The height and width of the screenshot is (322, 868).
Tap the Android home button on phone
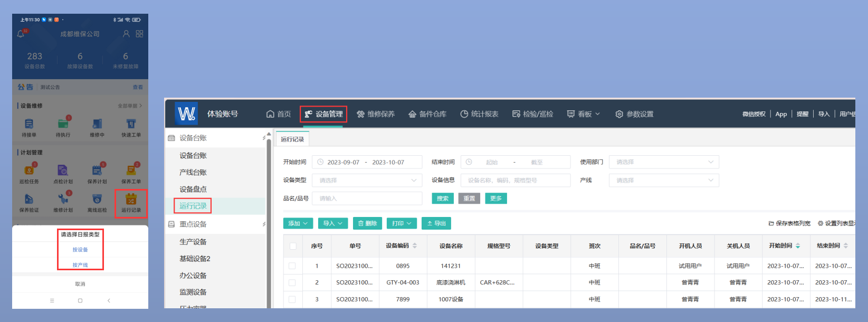pyautogui.click(x=80, y=300)
